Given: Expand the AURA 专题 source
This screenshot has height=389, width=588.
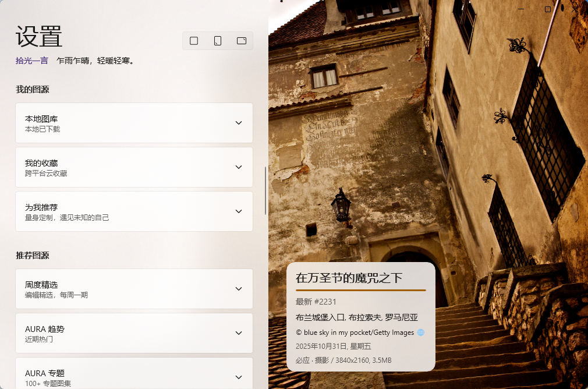Looking at the screenshot, I should coord(238,376).
